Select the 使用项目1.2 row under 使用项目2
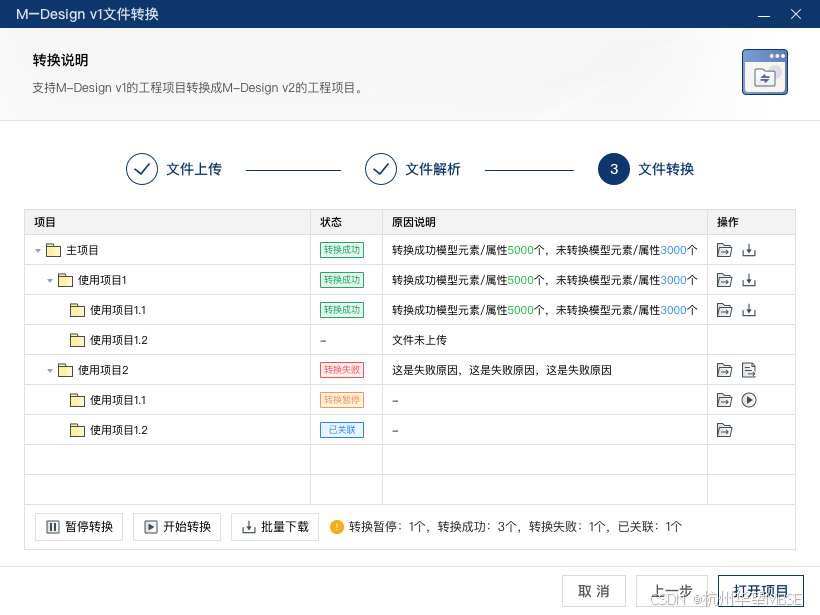The image size is (820, 615). tap(410, 430)
